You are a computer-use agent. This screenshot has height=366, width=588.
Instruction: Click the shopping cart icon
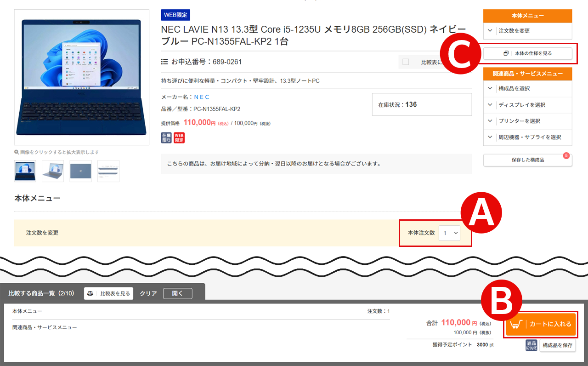[517, 324]
